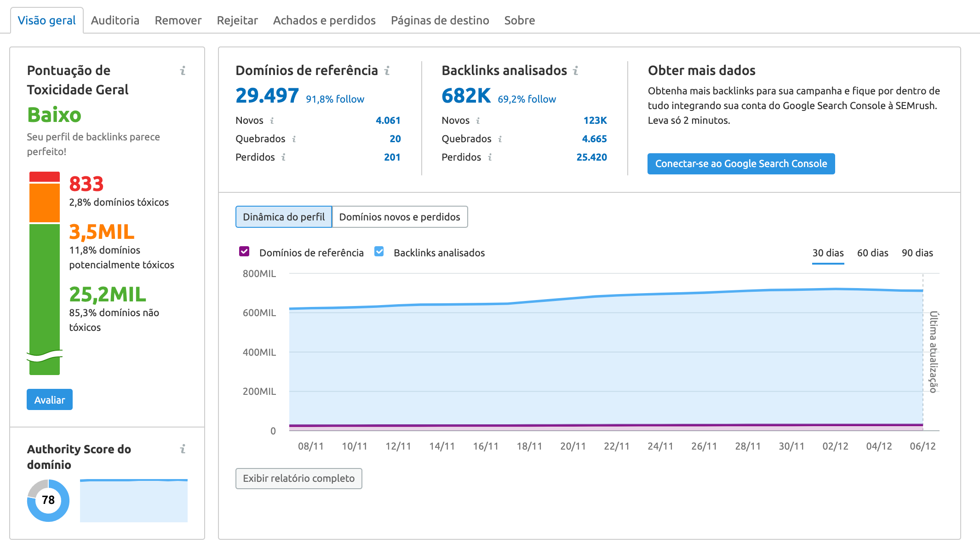Click info icon beside Backlinks analisados header

575,71
